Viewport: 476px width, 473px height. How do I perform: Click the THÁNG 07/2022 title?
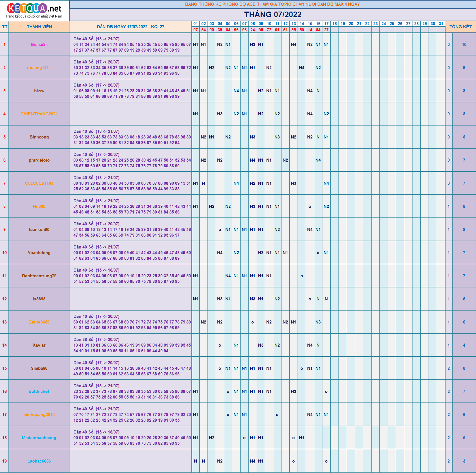[x=272, y=14]
